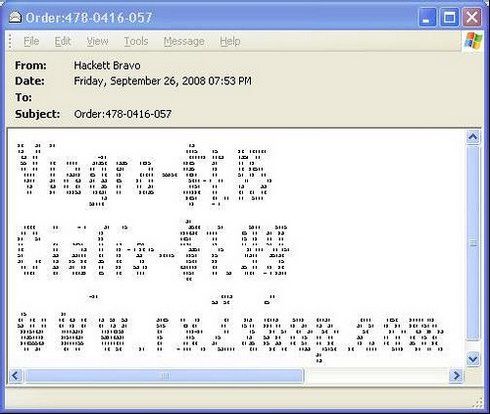This screenshot has width=490, height=414.
Task: Open the Tools menu
Action: [x=136, y=41]
